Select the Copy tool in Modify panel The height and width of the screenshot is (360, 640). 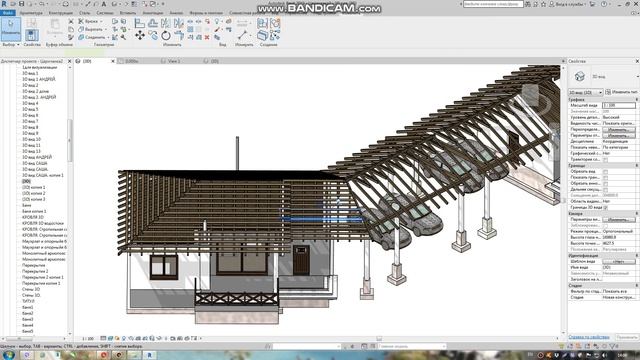[153, 36]
